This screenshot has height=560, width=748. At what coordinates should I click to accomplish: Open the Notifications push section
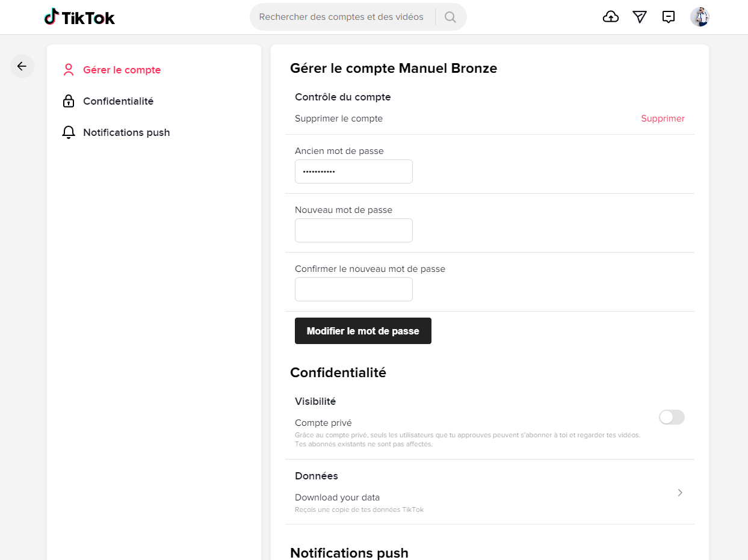tap(126, 132)
